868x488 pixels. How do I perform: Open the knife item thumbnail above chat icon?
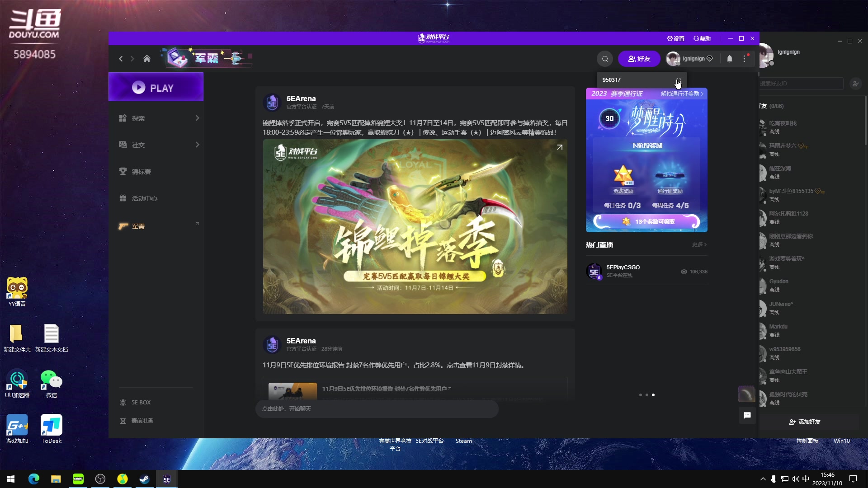point(746,394)
